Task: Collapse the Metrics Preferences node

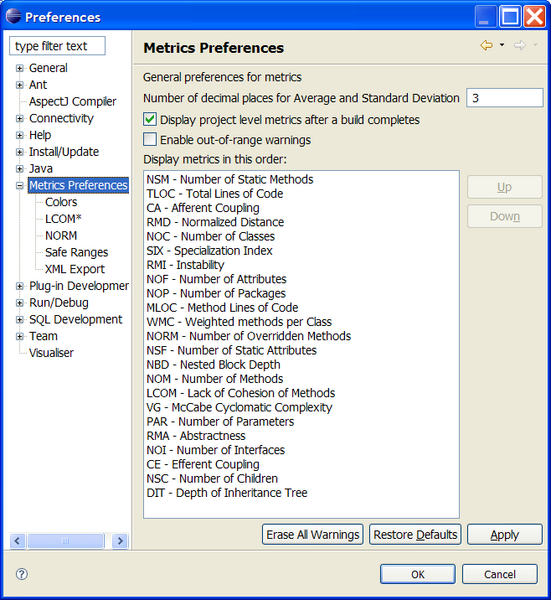Action: (20, 186)
